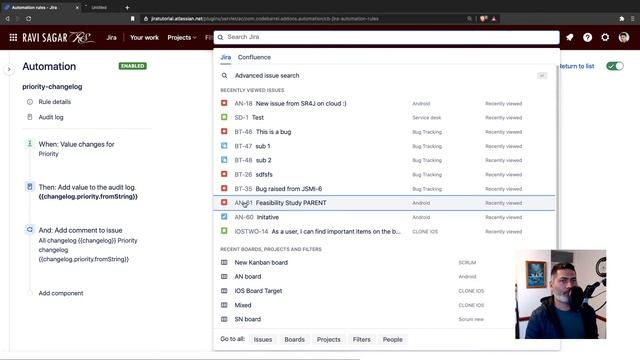Open a new browser tab with plus
640x360 pixels.
[127, 7]
